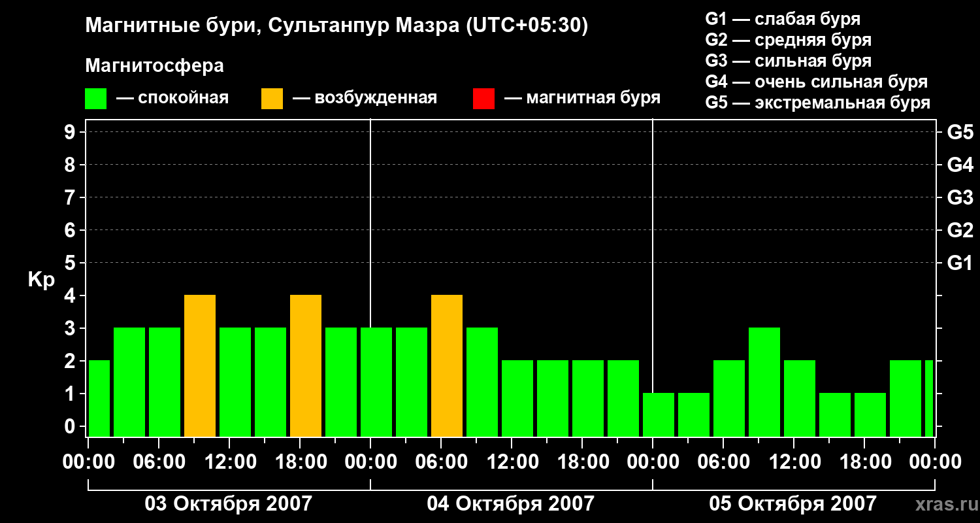
Task: Click the '— магнитная буря' legend label
Action: tap(582, 99)
